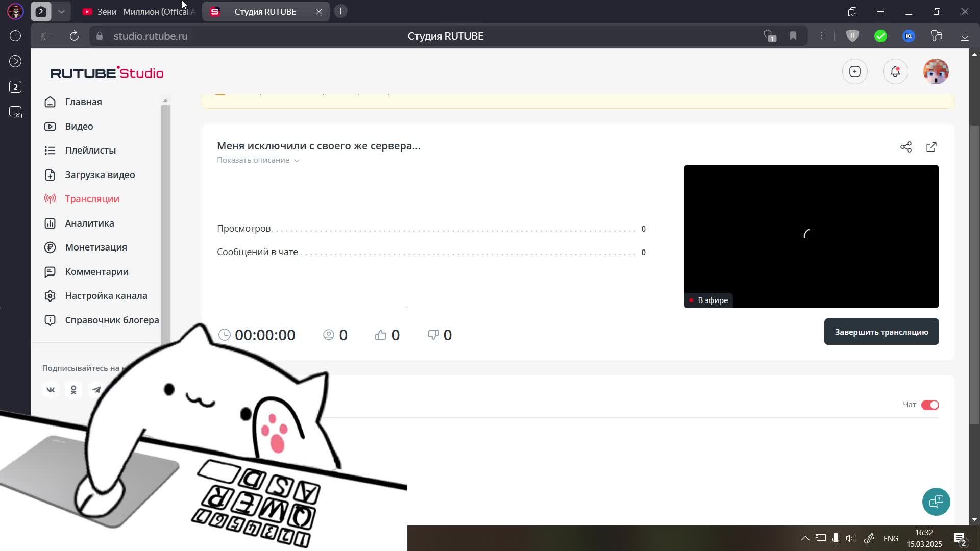Open the Telegram channel icon
The image size is (980, 551).
point(96,389)
